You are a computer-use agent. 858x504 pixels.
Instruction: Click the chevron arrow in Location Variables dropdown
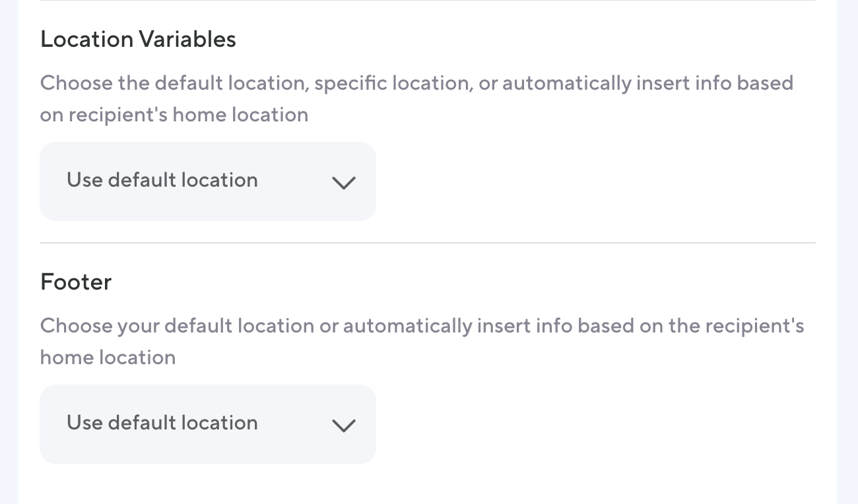[344, 183]
